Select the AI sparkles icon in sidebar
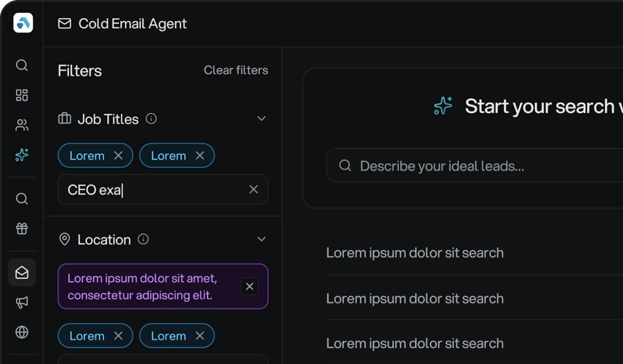The height and width of the screenshot is (364, 623). click(x=21, y=155)
